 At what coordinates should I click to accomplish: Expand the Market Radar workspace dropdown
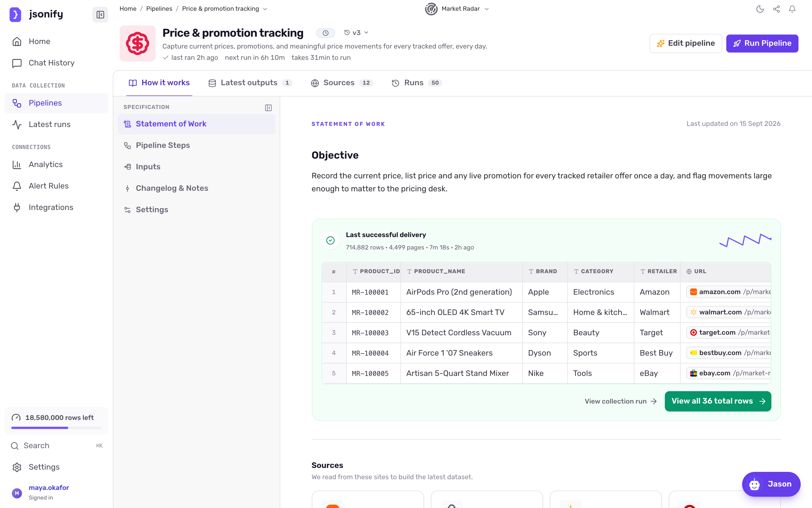click(x=487, y=9)
